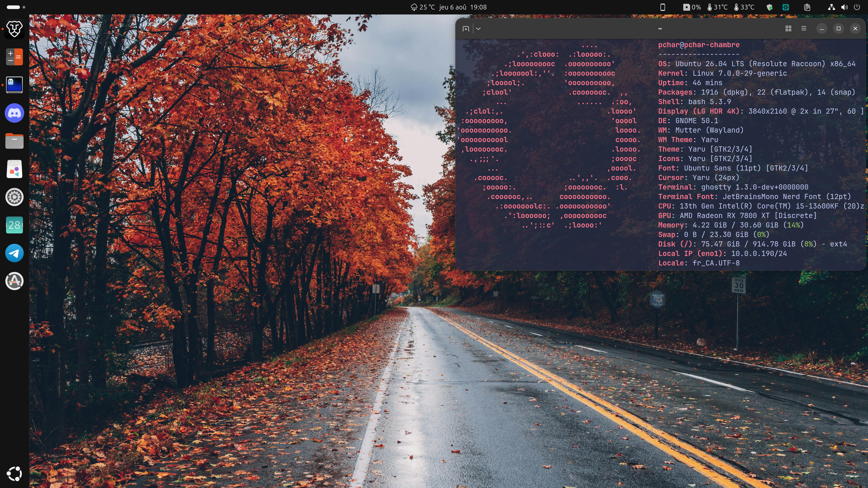868x488 pixels.
Task: Click the 33°C temperature indicator
Action: pyautogui.click(x=744, y=7)
